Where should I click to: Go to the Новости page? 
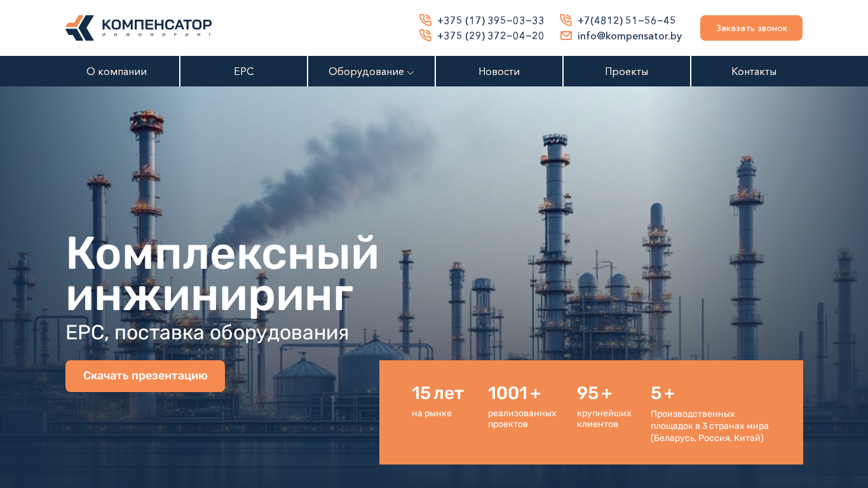[x=499, y=71]
